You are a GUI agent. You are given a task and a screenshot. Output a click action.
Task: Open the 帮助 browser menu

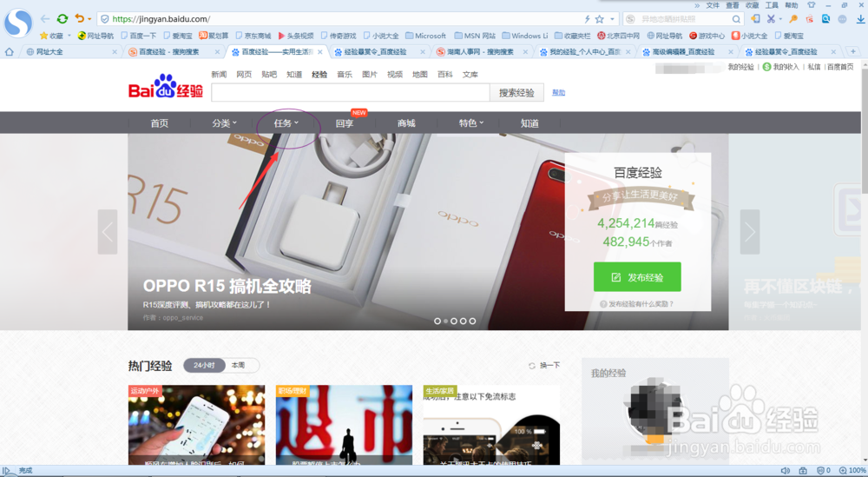[x=792, y=5]
